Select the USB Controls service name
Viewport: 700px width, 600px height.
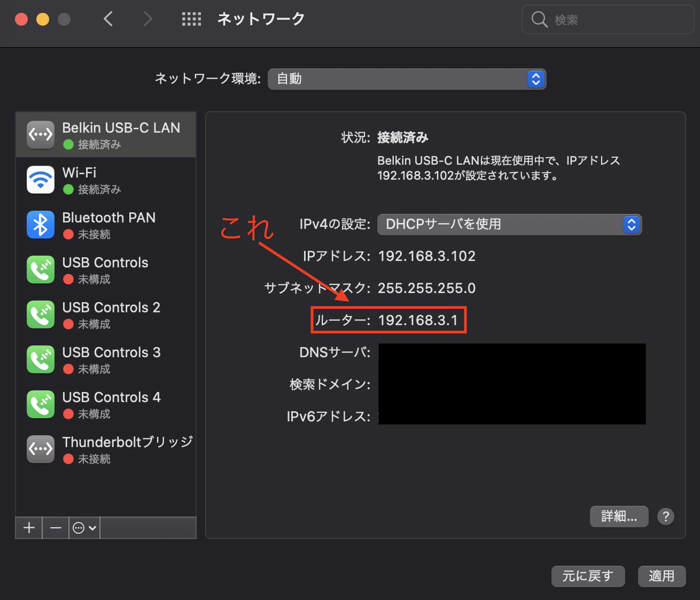(105, 263)
